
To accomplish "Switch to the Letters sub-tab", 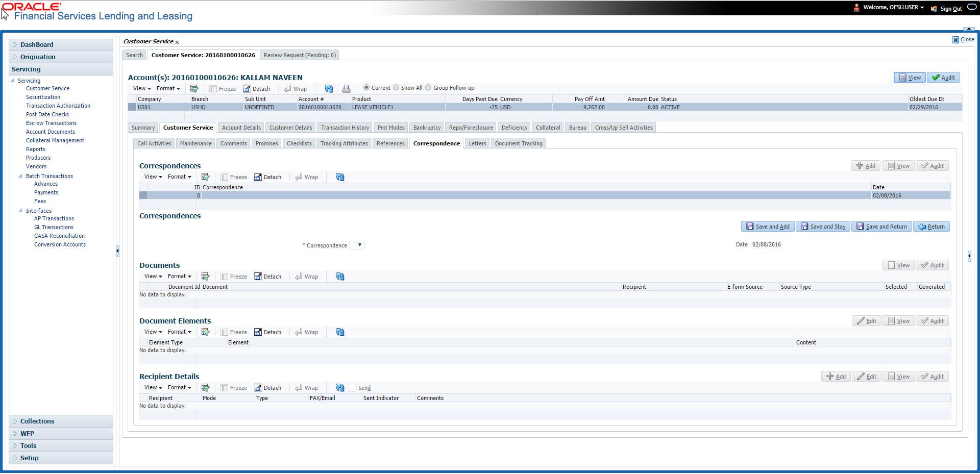I will (478, 143).
